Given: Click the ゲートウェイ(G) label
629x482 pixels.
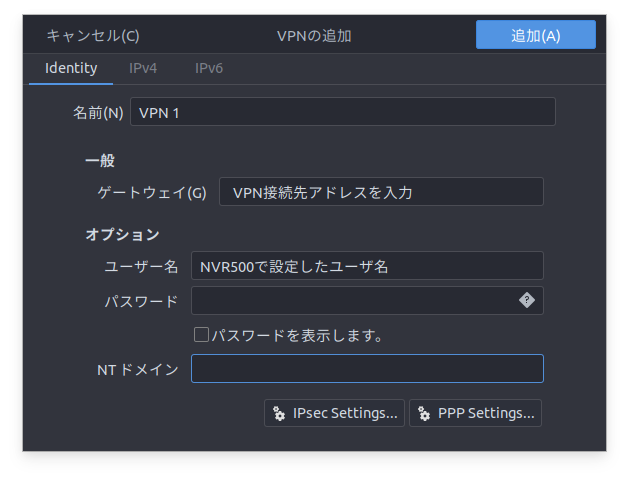Looking at the screenshot, I should click(x=152, y=192).
